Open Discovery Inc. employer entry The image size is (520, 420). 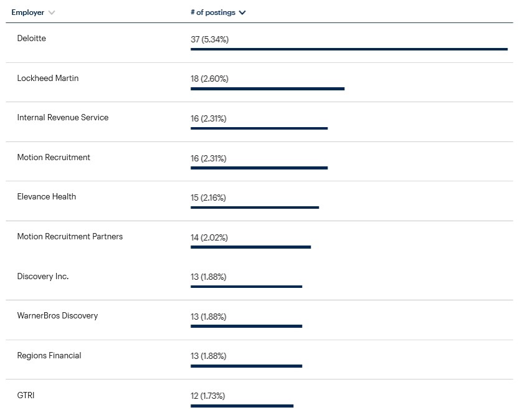click(x=43, y=276)
